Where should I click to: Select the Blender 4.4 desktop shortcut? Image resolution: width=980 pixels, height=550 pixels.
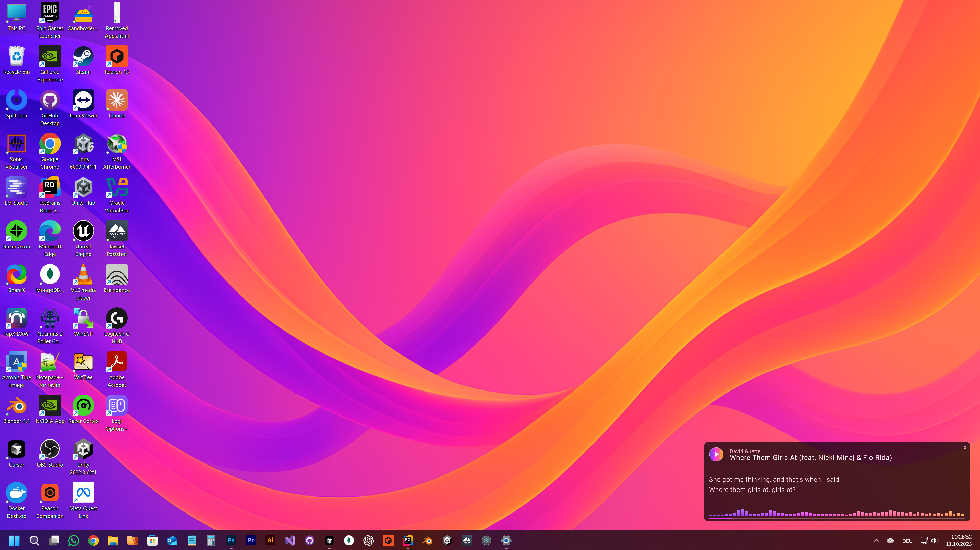tap(16, 406)
